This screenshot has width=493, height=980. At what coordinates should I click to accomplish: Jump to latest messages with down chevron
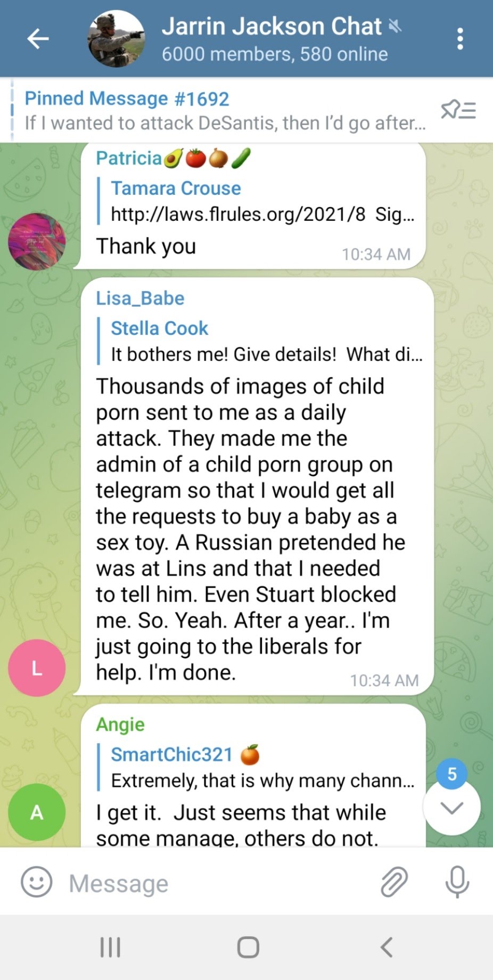point(451,808)
